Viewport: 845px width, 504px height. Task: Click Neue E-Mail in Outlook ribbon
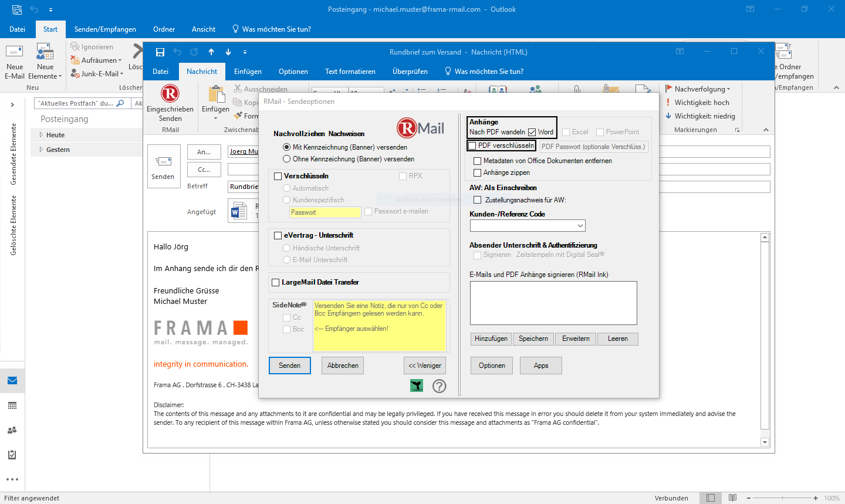[x=15, y=61]
